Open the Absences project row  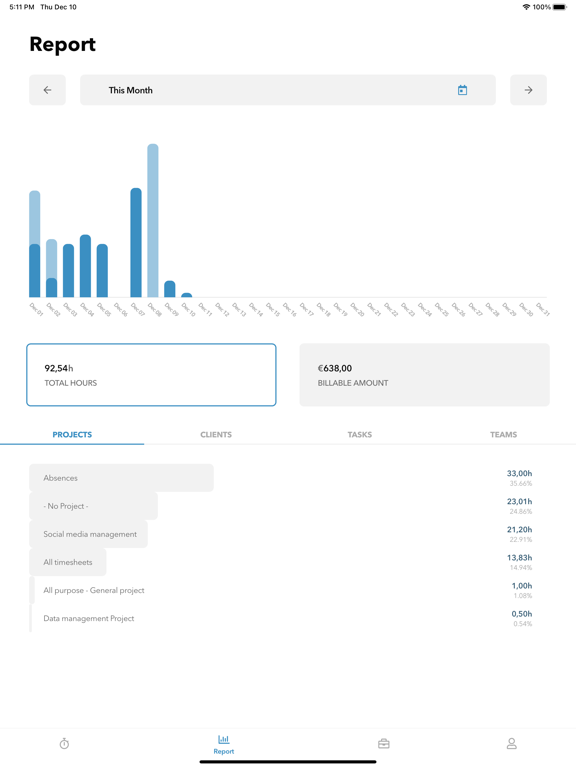point(288,478)
